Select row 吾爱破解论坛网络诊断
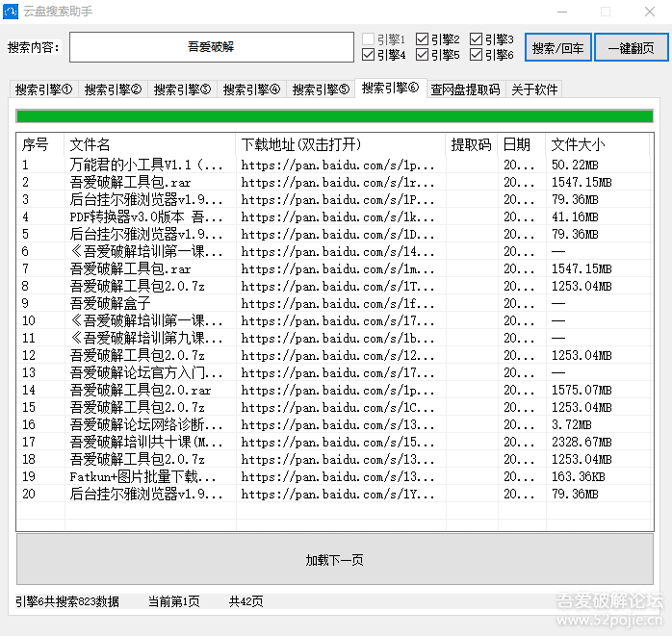 (335, 425)
